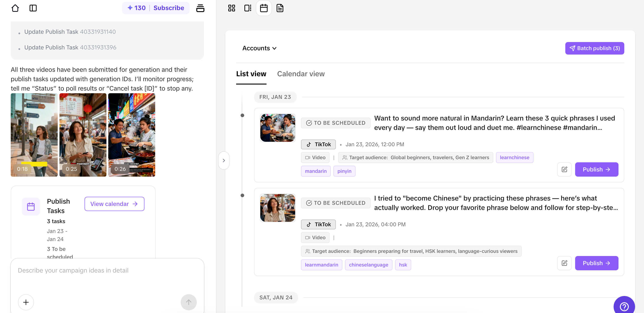The width and height of the screenshot is (644, 313).
Task: Collapse panel with the chevron arrow
Action: coord(224,161)
